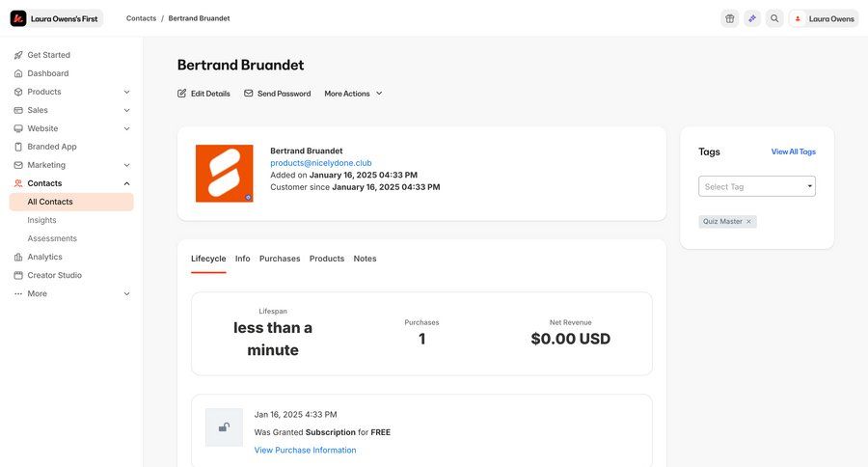Open the More Actions dropdown
Screen dimensions: 868x467
[353, 94]
